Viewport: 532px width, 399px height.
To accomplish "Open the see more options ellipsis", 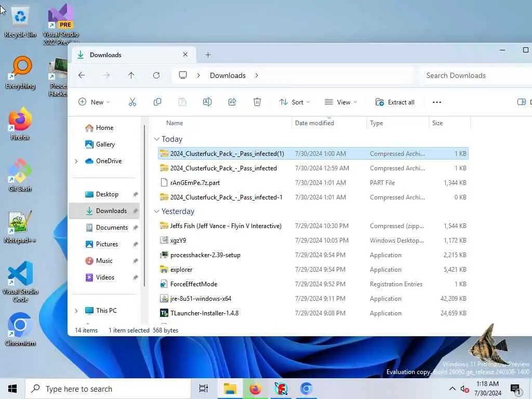I will [436, 102].
